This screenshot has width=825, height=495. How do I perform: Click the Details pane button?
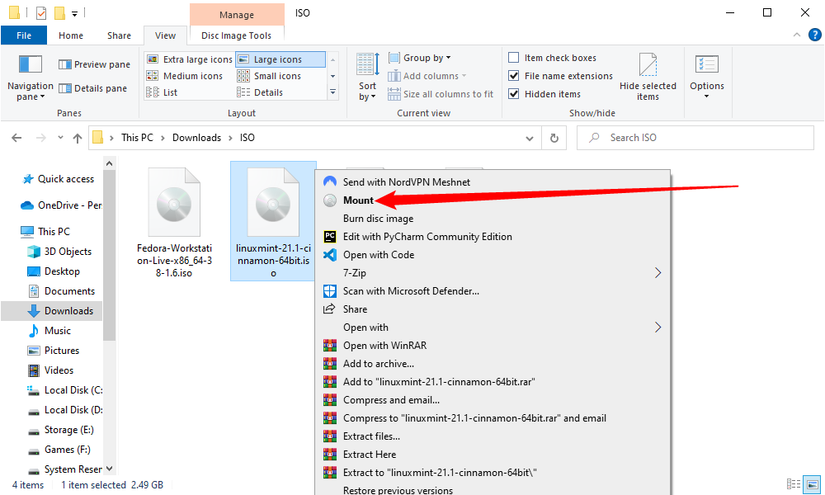95,88
